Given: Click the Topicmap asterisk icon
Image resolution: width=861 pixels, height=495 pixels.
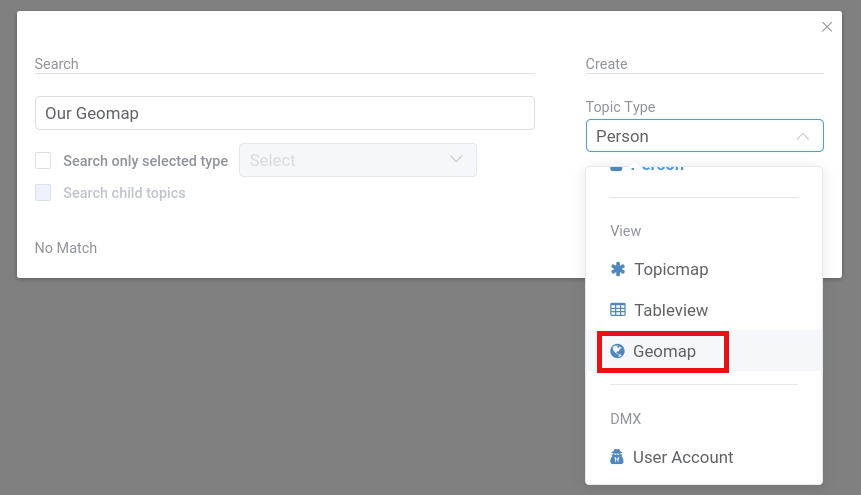Looking at the screenshot, I should pos(618,269).
